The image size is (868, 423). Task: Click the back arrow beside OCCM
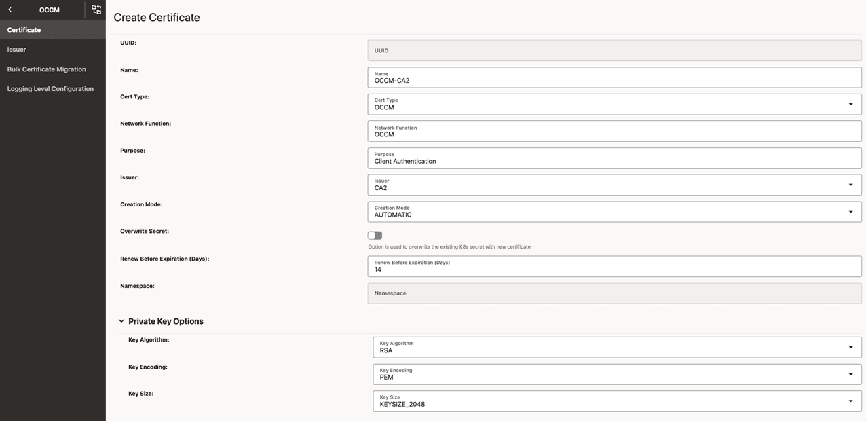pos(10,10)
